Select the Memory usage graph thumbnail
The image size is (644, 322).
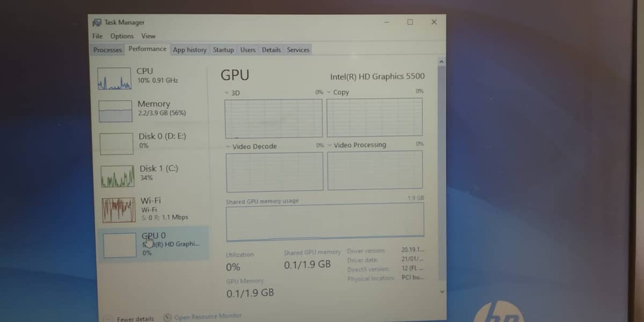(x=115, y=111)
